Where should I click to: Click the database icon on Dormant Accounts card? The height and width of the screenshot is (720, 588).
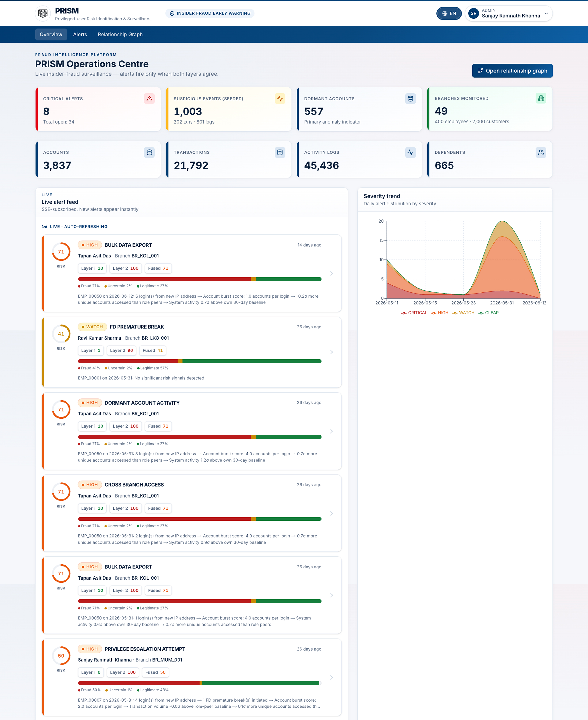coord(410,99)
